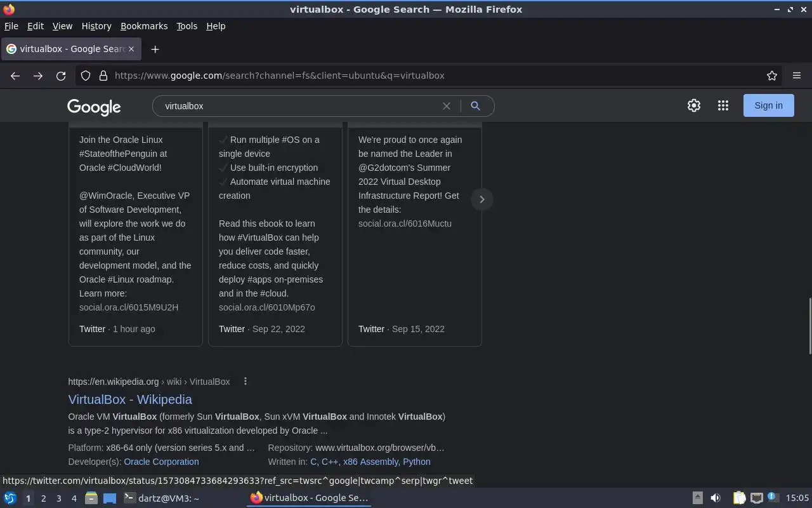812x508 pixels.
Task: Close the virtualbox Google Search tab
Action: [x=131, y=49]
